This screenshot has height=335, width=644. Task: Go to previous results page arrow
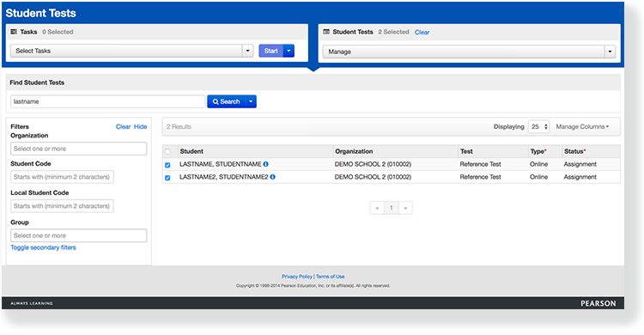(x=377, y=208)
